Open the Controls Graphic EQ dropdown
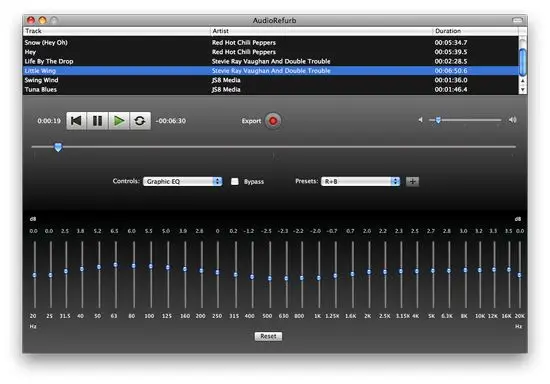The image size is (550, 384). [x=183, y=181]
